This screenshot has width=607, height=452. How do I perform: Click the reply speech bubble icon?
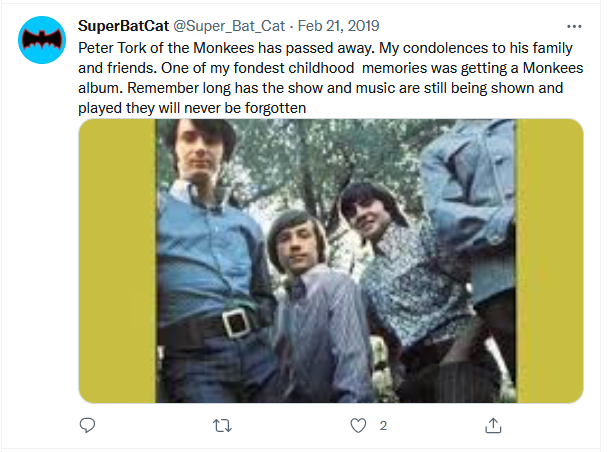[87, 425]
